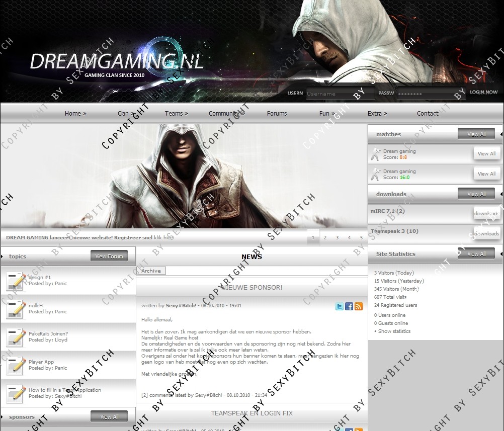Screen dimensions: 504x431
Task: Share 'NIEUWE SPONSOR!' post on Twitter
Action: pyautogui.click(x=340, y=306)
